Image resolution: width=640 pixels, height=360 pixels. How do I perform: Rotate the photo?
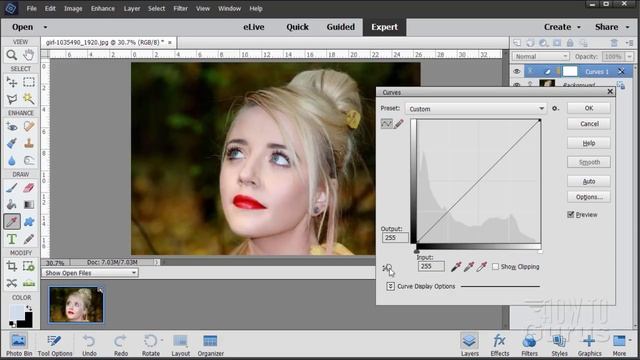coord(151,345)
